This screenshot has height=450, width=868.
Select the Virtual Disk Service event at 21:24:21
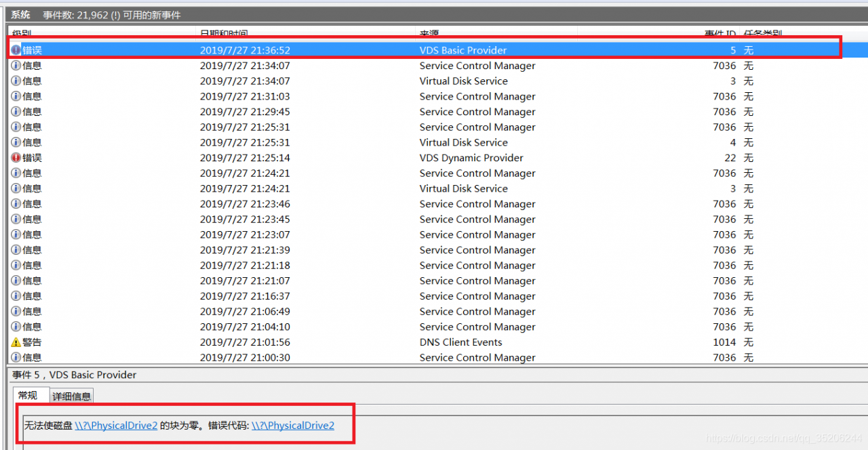click(x=463, y=188)
